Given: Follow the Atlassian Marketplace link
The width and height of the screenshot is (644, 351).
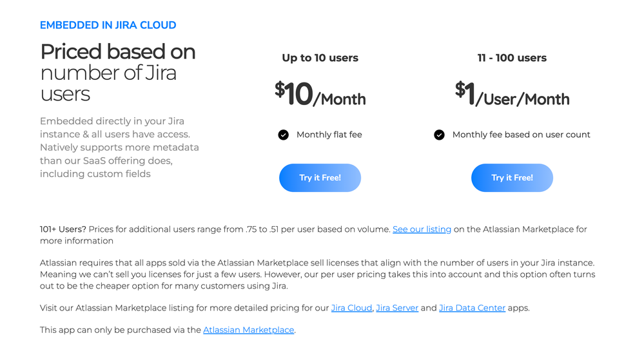Looking at the screenshot, I should [x=248, y=330].
